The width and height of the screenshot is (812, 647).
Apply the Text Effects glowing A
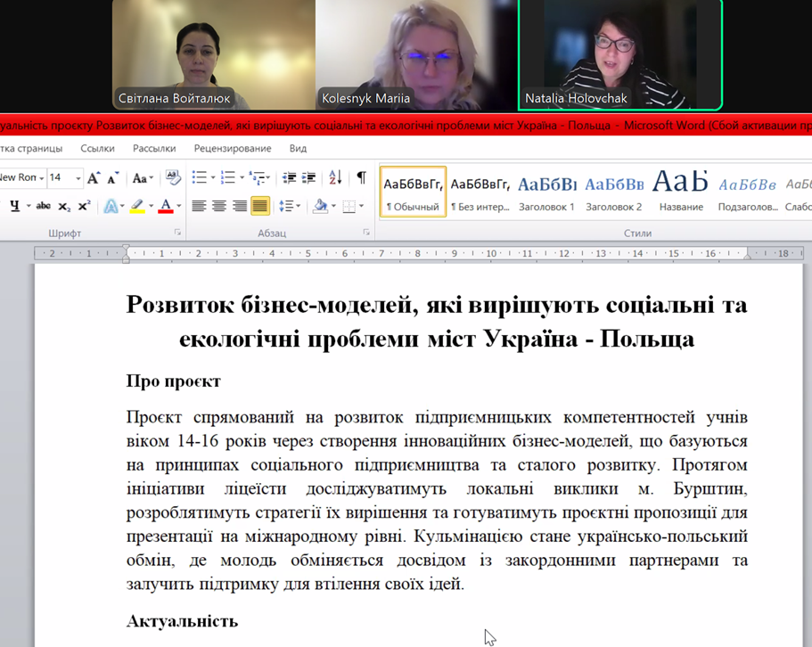110,206
